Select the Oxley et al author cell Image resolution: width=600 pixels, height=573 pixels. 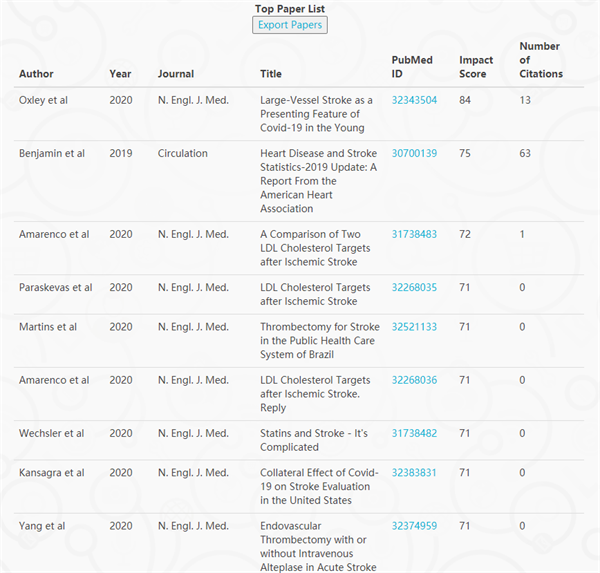(43, 100)
